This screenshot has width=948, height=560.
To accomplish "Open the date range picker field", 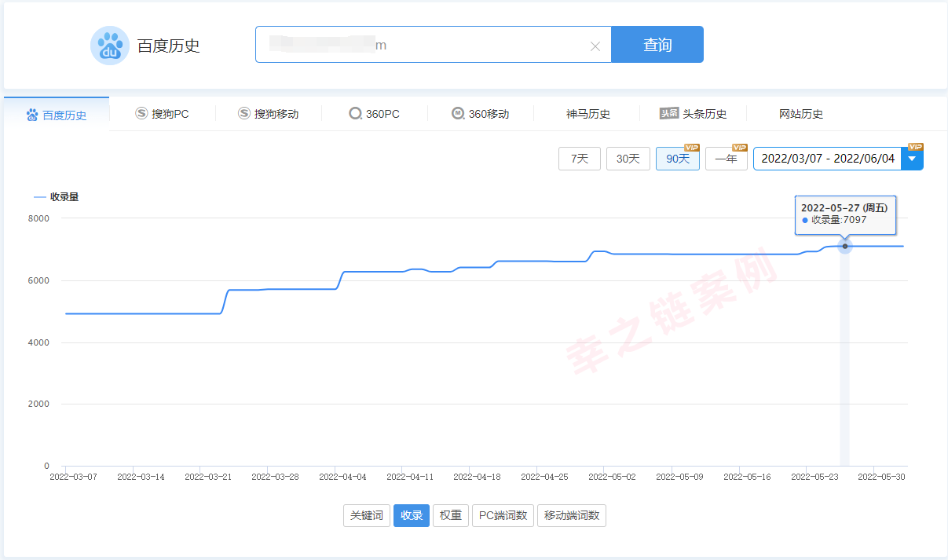I will click(828, 159).
